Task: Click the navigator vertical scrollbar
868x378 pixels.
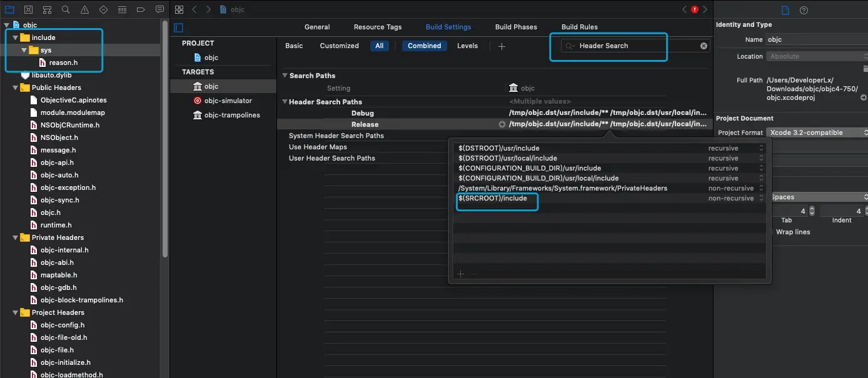Action: 165,137
